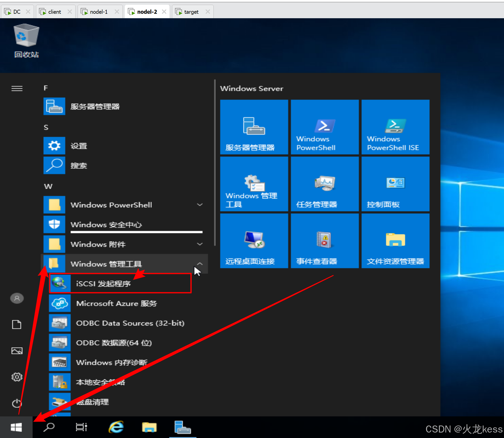Toggle the hamburger menu at top left
The width and height of the screenshot is (504, 438).
[17, 88]
